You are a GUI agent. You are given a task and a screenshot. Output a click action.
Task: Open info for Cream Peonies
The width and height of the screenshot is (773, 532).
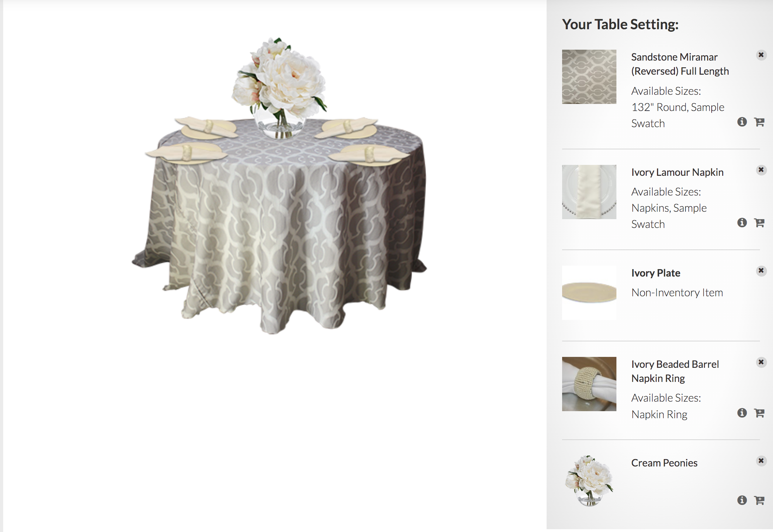point(742,500)
